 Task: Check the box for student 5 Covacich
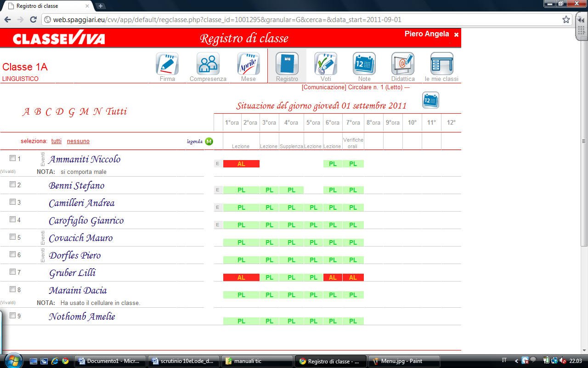tap(12, 237)
